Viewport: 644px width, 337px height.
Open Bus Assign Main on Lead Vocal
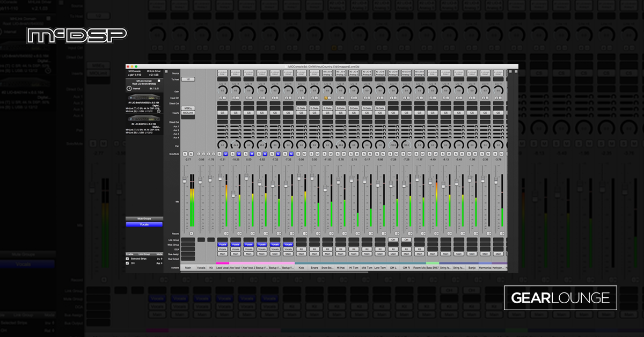click(222, 254)
